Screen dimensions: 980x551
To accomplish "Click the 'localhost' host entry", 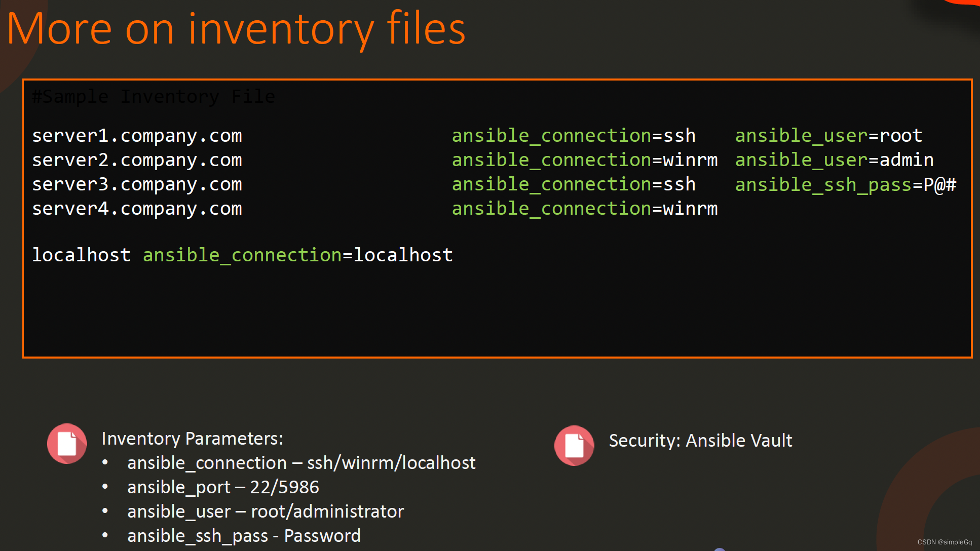I will (x=81, y=255).
